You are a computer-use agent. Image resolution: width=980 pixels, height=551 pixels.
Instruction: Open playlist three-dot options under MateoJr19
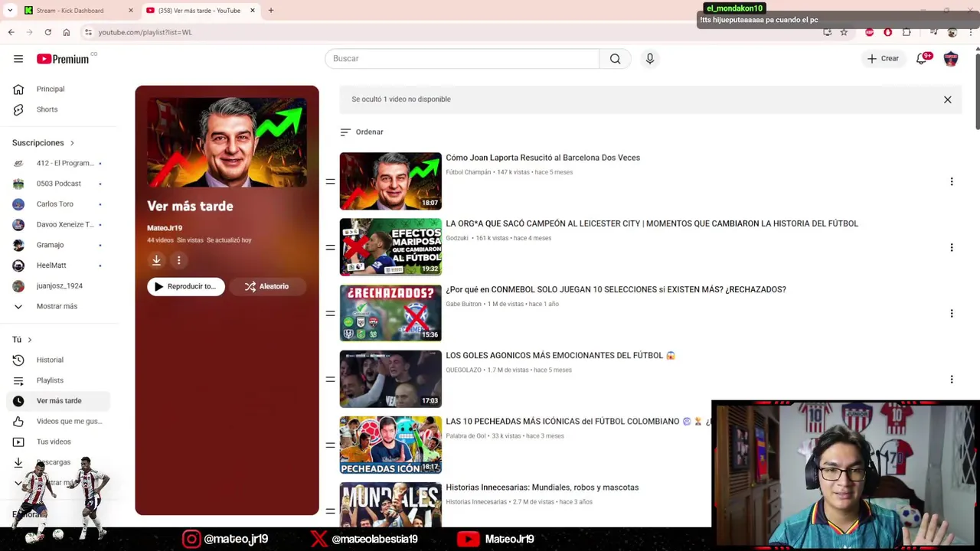(x=178, y=260)
